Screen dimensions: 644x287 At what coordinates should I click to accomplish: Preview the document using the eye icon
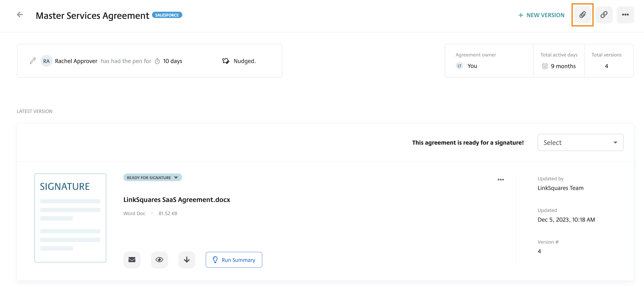(159, 260)
